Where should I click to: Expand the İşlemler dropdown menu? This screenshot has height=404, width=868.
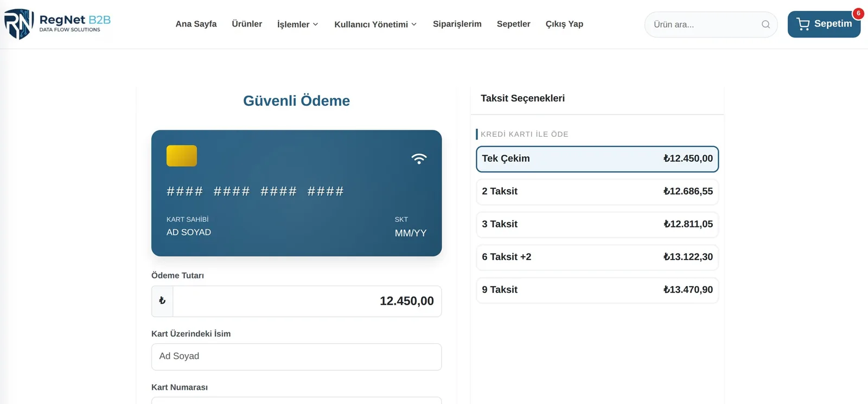point(297,24)
